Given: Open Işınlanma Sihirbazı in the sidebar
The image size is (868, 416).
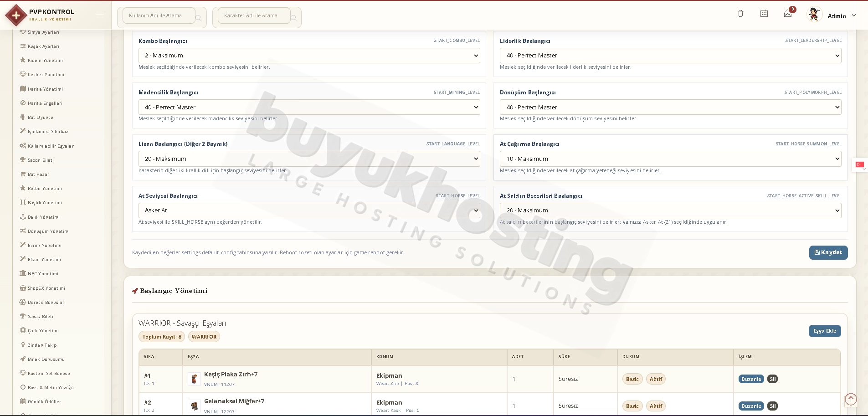Looking at the screenshot, I should [x=48, y=131].
